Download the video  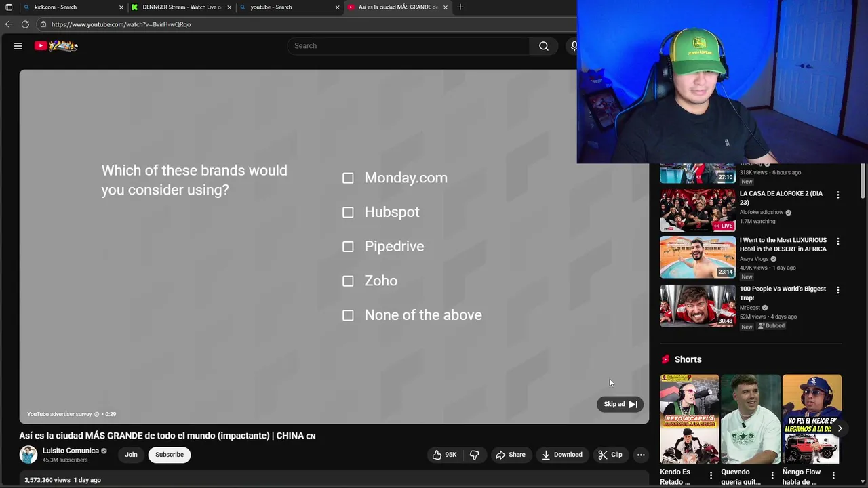562,455
